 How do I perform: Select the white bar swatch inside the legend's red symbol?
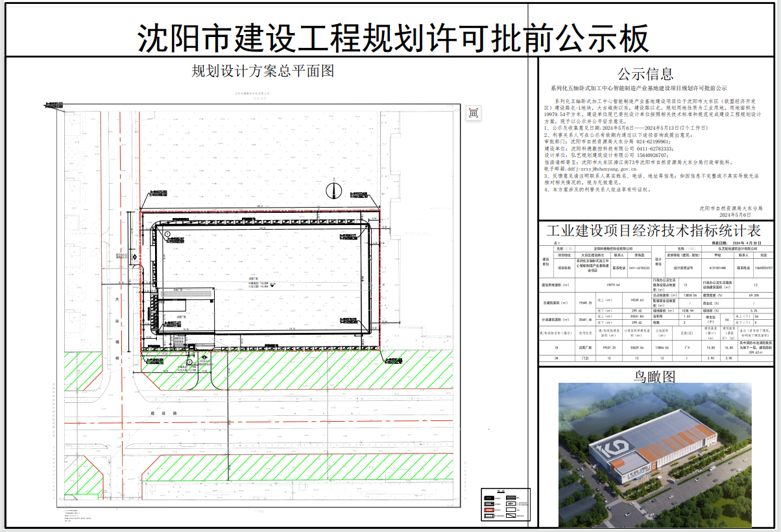click(489, 510)
